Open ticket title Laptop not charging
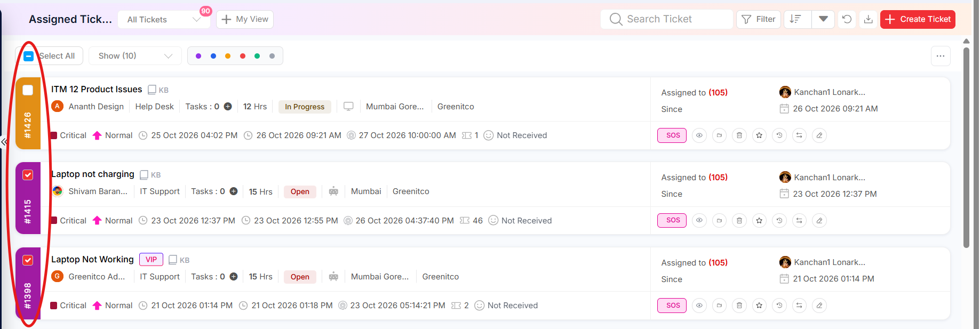The image size is (980, 329). [x=93, y=174]
